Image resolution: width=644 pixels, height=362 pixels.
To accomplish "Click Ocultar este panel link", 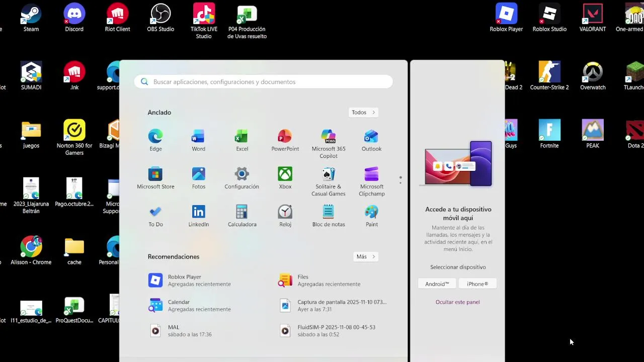I will (x=457, y=302).
